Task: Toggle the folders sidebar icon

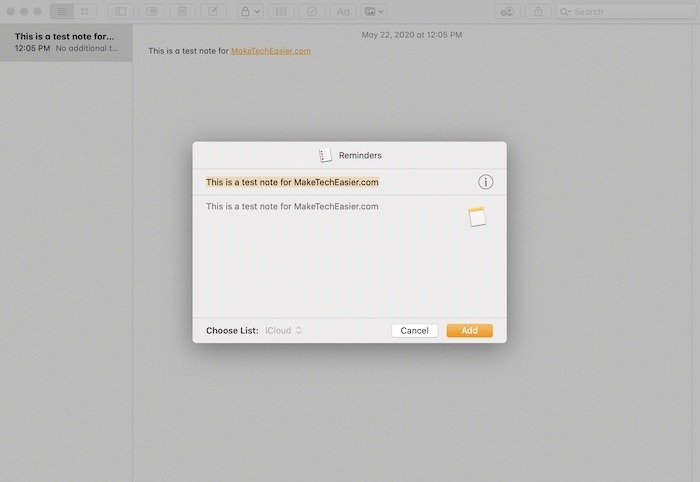Action: (x=121, y=12)
